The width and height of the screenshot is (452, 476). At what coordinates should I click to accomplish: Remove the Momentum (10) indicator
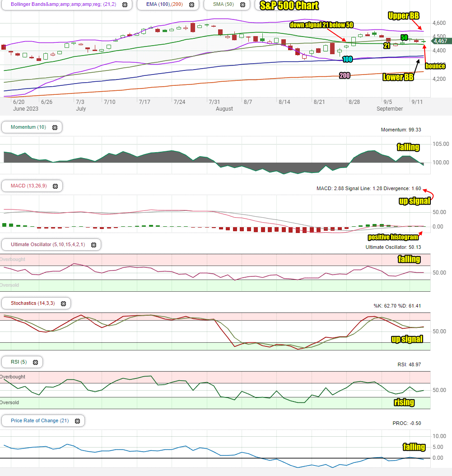(x=55, y=127)
